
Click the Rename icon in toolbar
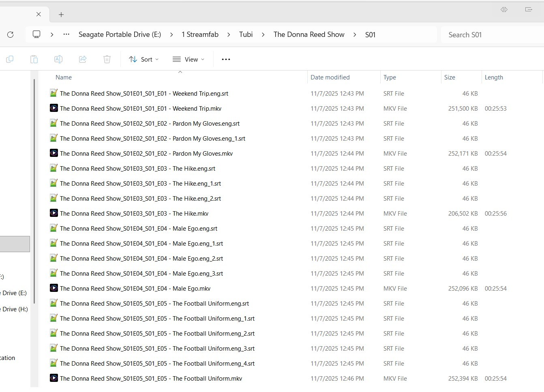pyautogui.click(x=58, y=60)
